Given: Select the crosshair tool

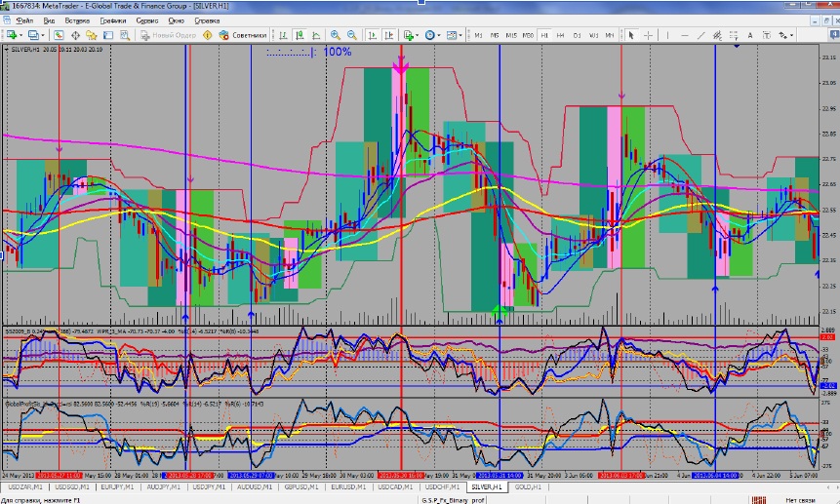Looking at the screenshot, I should [648, 35].
